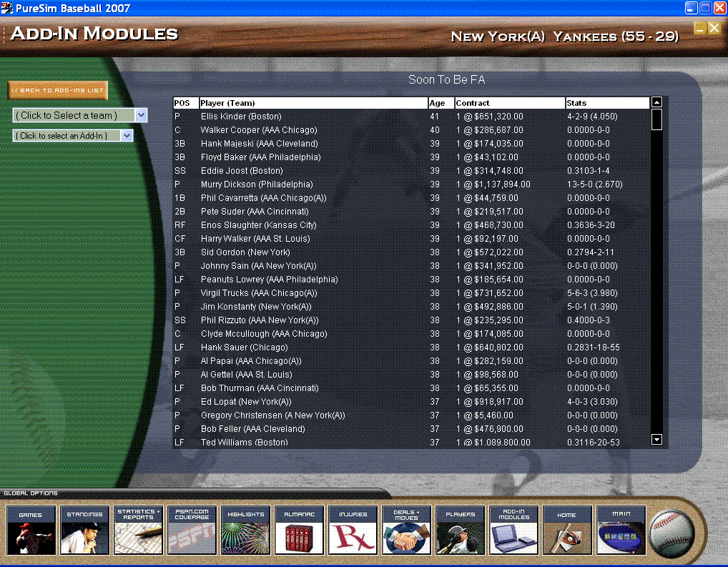Select Jim Konstanty (New York(A)) row
The image size is (728, 567).
pyautogui.click(x=411, y=307)
